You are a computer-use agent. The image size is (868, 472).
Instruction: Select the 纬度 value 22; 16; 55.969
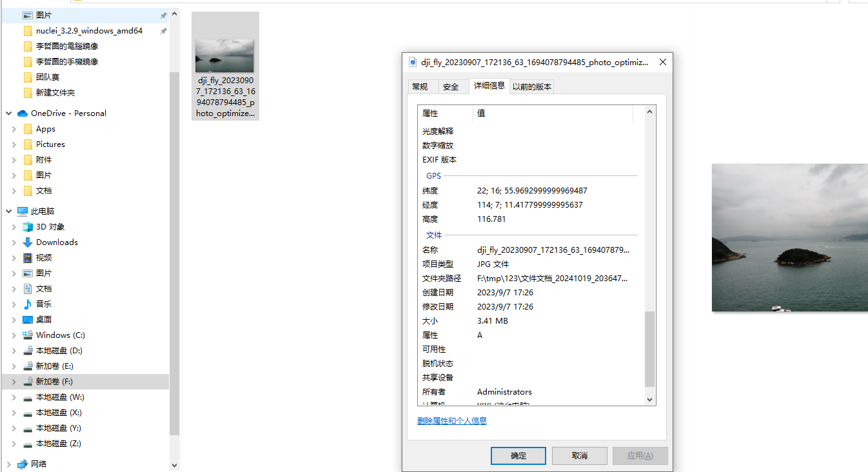coord(532,191)
